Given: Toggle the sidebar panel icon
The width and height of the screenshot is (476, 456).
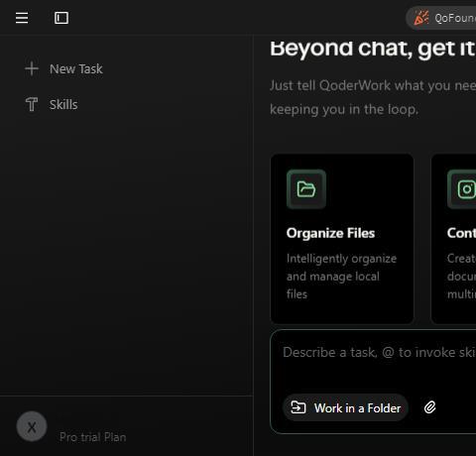Looking at the screenshot, I should pos(61,18).
